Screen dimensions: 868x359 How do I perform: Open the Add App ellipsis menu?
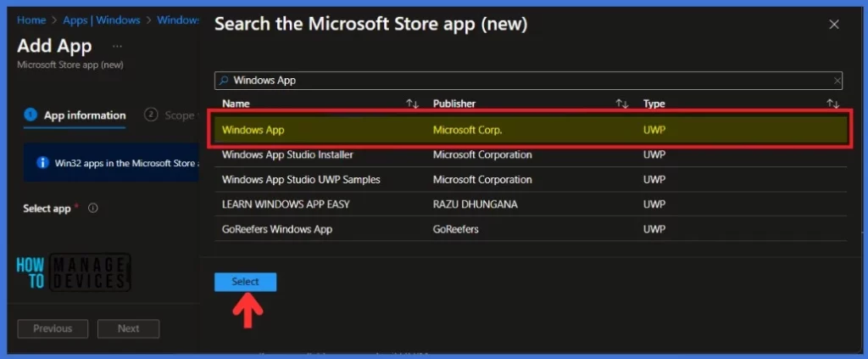tap(117, 47)
